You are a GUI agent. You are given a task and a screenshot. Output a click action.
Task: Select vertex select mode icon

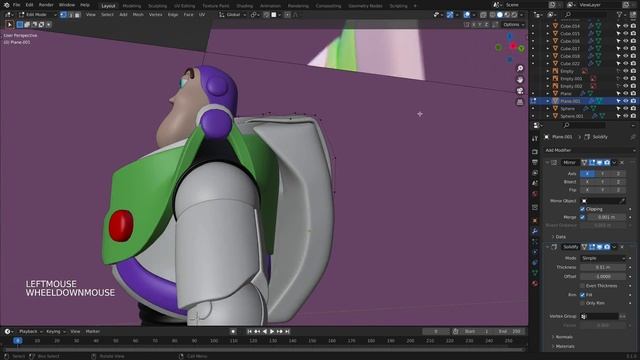(x=63, y=15)
